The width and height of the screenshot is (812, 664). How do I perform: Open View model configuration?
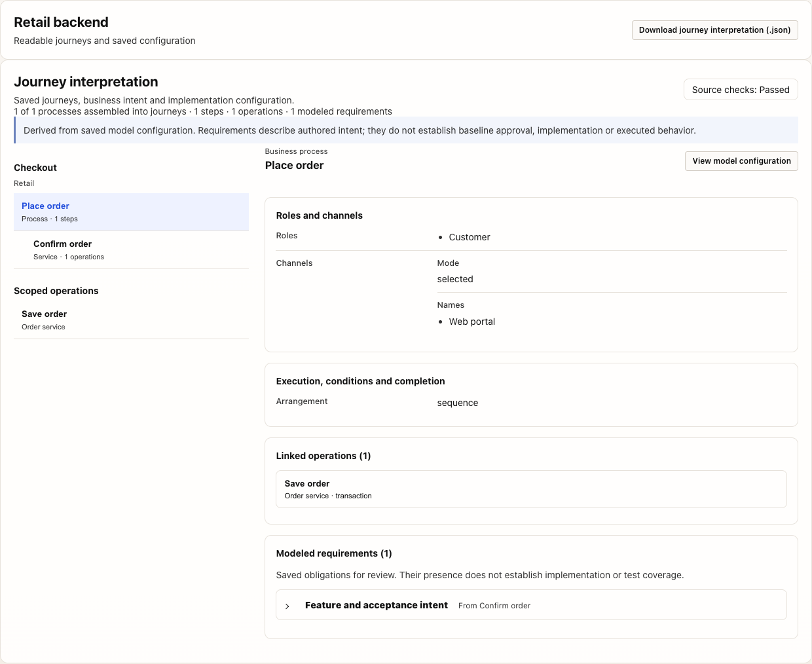pyautogui.click(x=741, y=161)
